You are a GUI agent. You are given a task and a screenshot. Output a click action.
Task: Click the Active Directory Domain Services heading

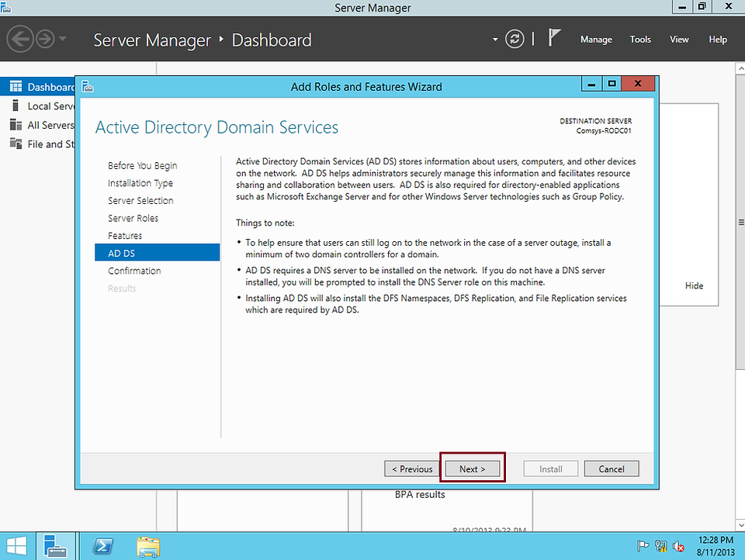[x=217, y=127]
